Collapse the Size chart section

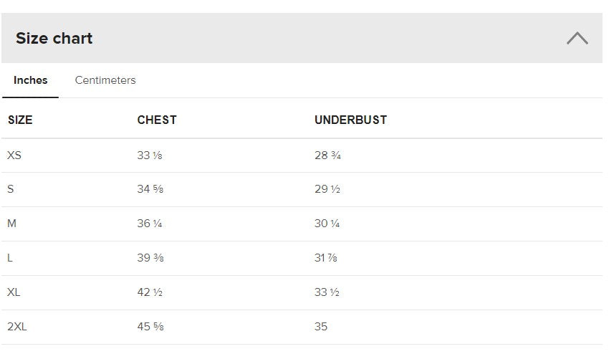point(577,39)
